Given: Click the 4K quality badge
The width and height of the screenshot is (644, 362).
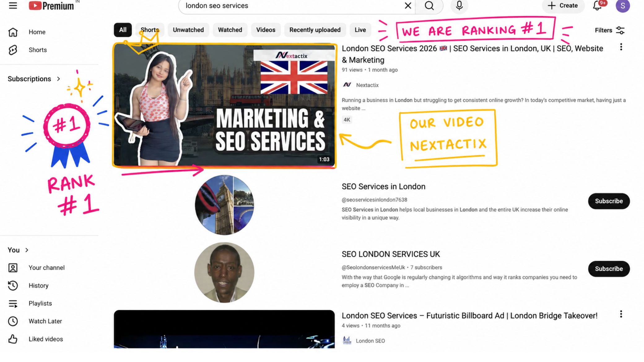Looking at the screenshot, I should pyautogui.click(x=347, y=120).
